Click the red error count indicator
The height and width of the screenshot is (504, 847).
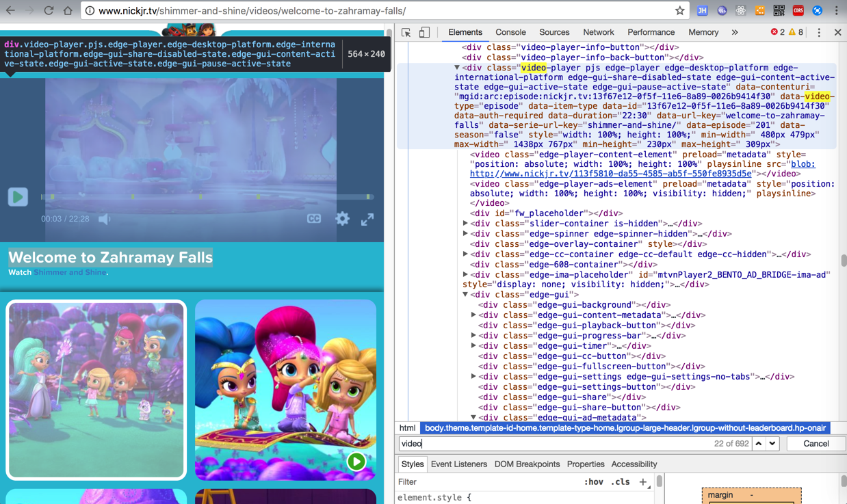778,32
